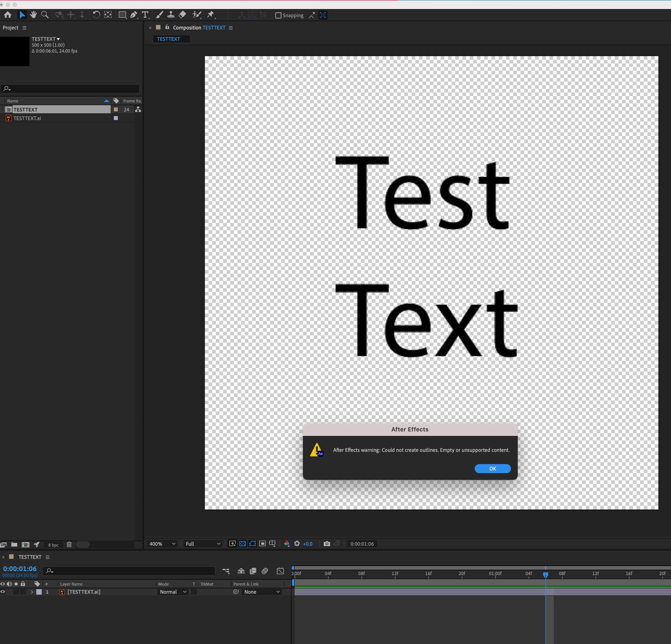Select the Hand tool
The width and height of the screenshot is (671, 644).
[x=33, y=15]
